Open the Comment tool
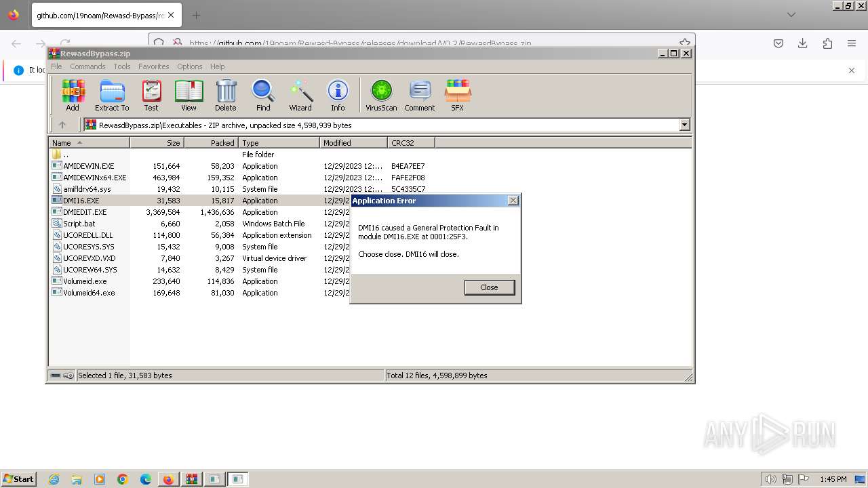The width and height of the screenshot is (868, 488). tap(420, 96)
